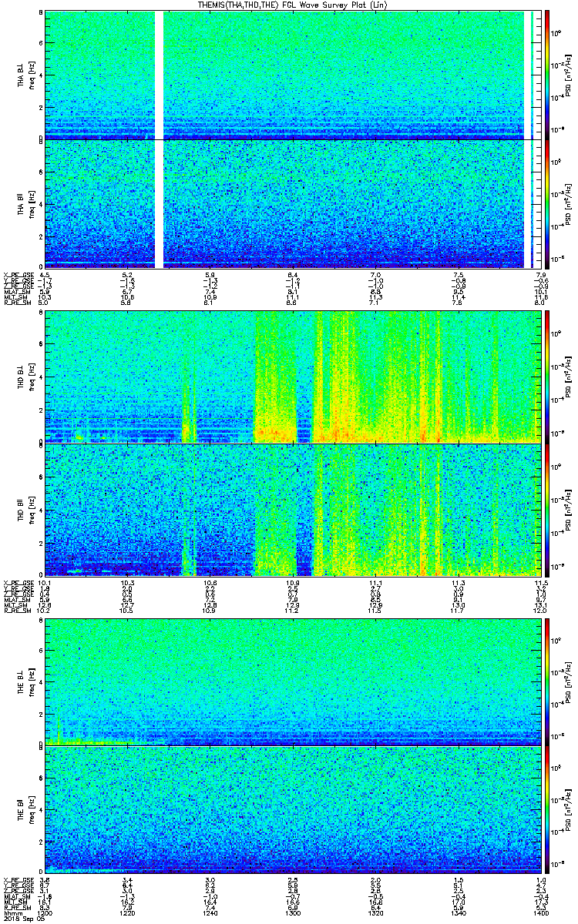
Task: Click the THE B-parallel spectrogram panel
Action: pos(291,810)
